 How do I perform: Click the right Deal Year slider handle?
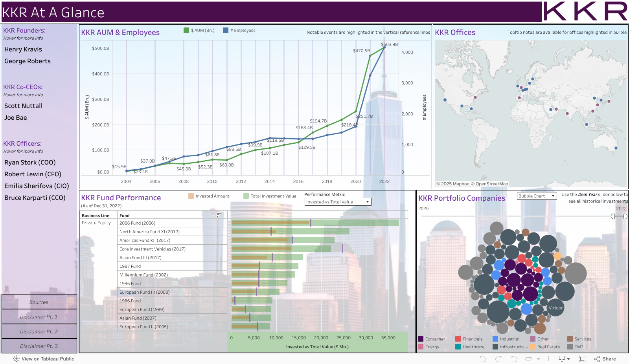click(625, 216)
